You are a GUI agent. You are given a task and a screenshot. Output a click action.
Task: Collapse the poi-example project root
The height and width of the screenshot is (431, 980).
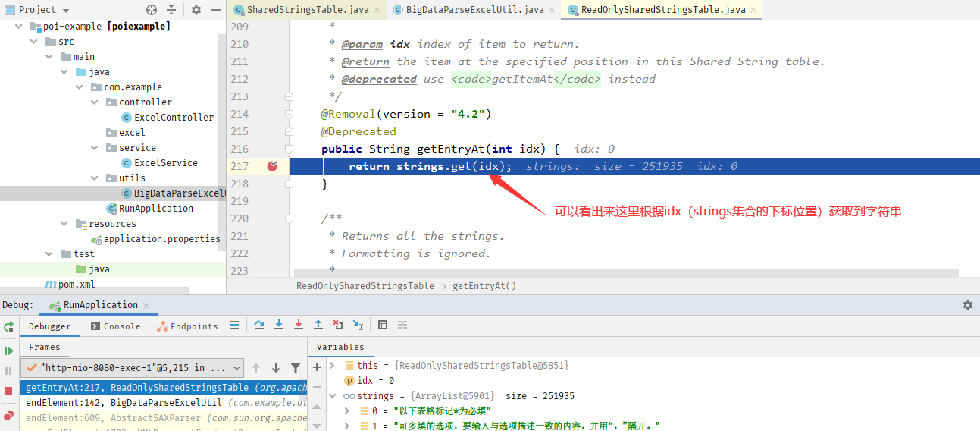click(x=20, y=26)
